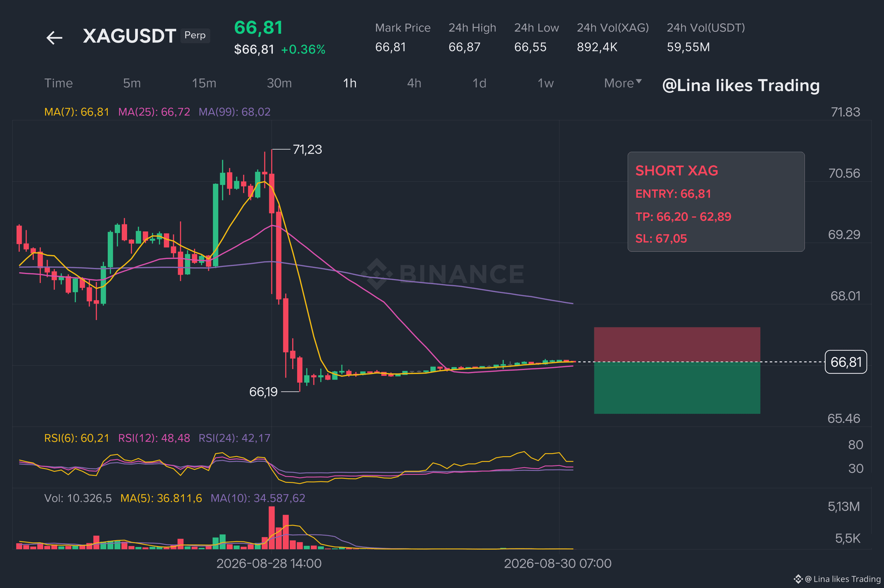Click the RSI(12): 48,48 label
884x588 pixels.
coord(154,438)
